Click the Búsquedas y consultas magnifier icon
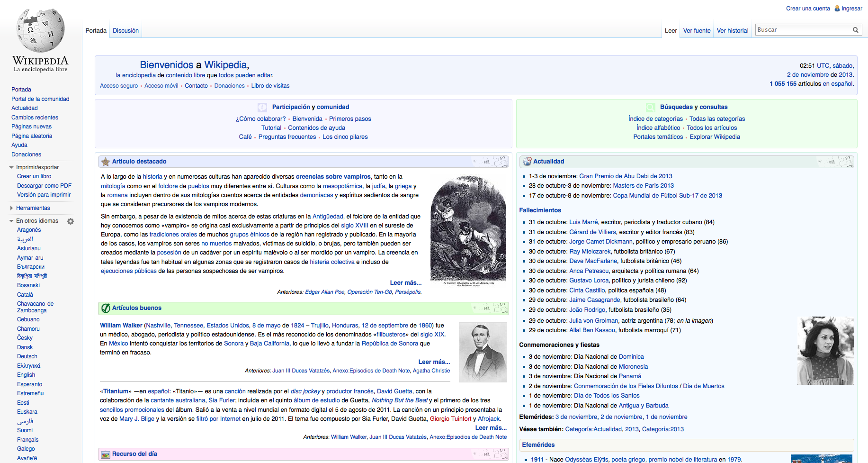 (651, 108)
